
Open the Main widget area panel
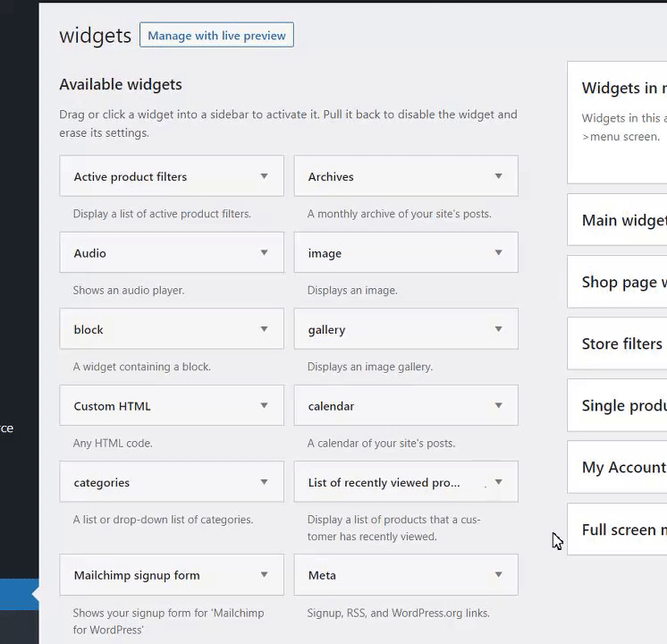622,220
